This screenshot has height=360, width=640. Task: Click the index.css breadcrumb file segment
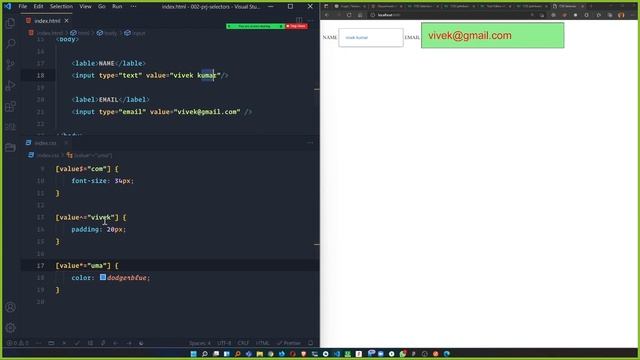click(x=44, y=156)
